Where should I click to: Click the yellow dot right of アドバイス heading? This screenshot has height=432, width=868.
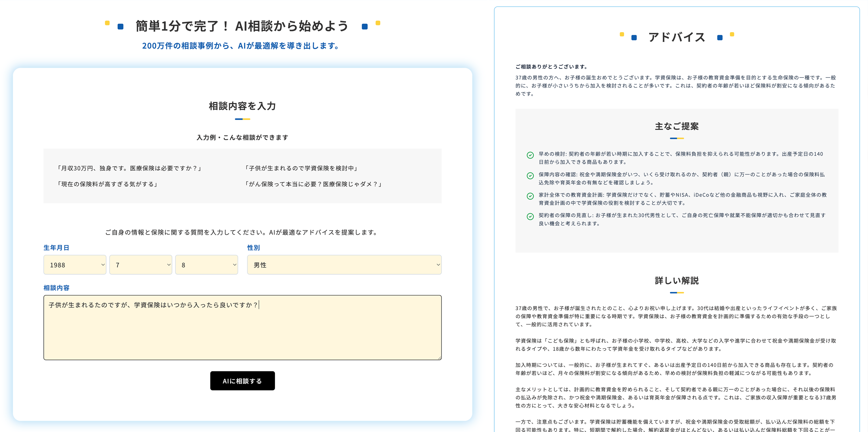click(732, 34)
